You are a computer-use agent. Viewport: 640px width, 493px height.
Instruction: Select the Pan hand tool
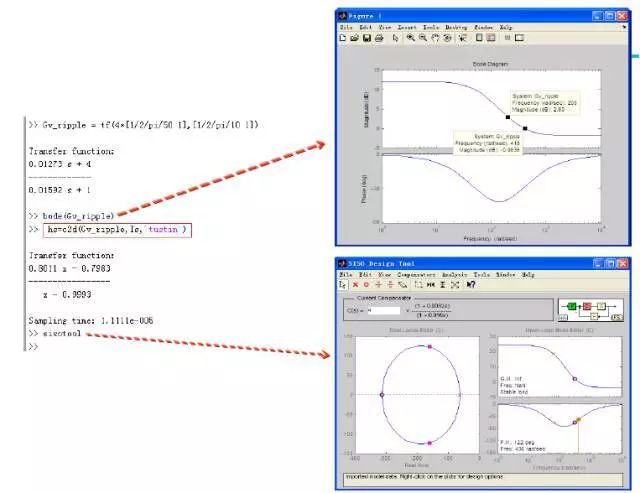pos(435,38)
